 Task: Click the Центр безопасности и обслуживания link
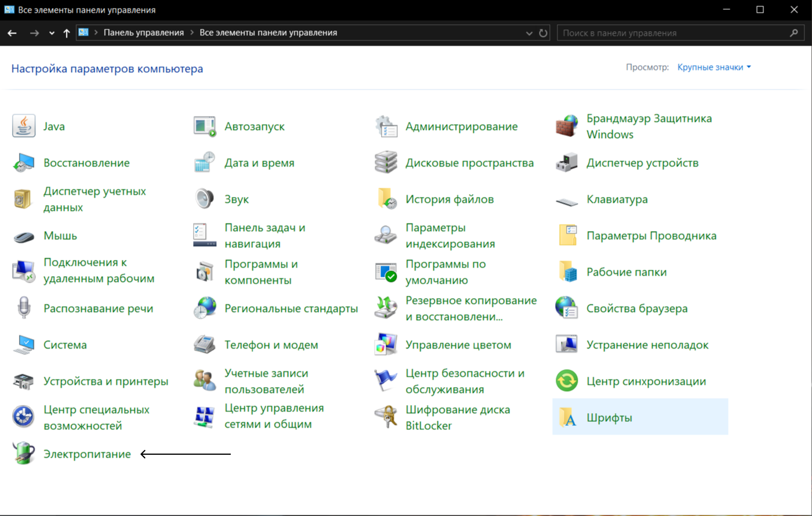[x=465, y=381]
